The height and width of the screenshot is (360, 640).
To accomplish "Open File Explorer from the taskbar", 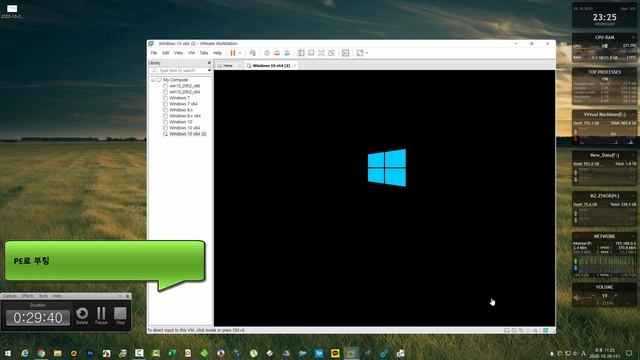I will [58, 353].
